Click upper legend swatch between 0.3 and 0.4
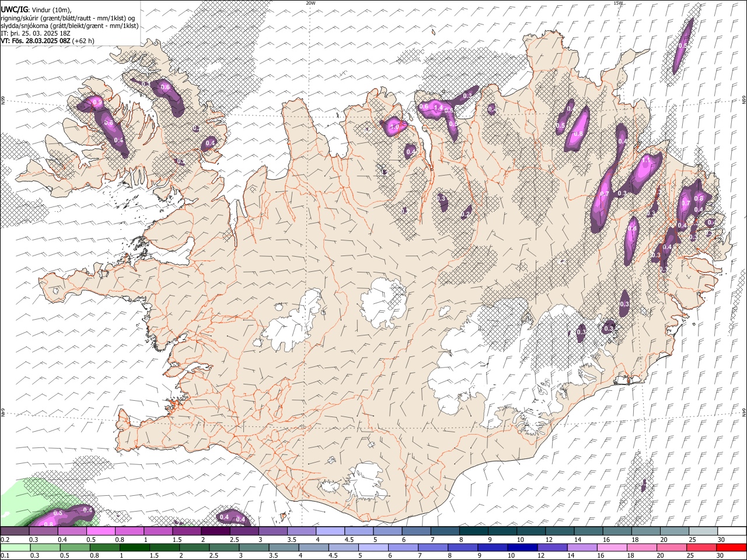The width and height of the screenshot is (747, 560). pyautogui.click(x=43, y=531)
